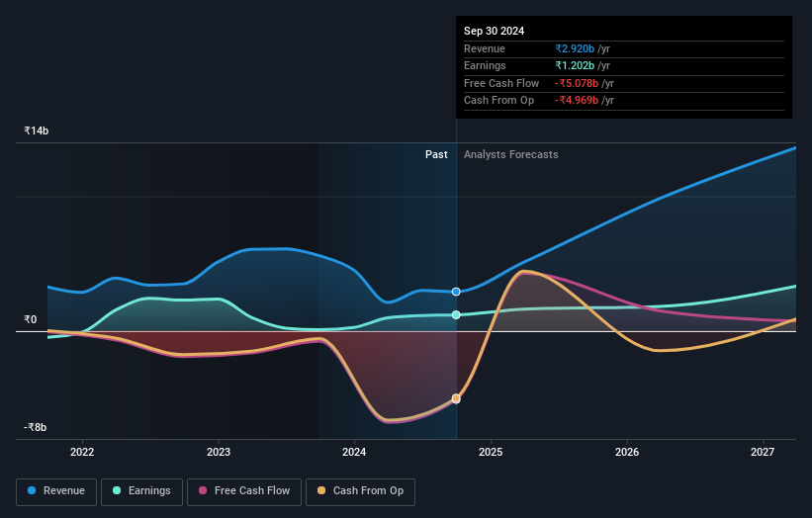Toggle the Earnings legend button
The height and width of the screenshot is (518, 812).
[141, 491]
